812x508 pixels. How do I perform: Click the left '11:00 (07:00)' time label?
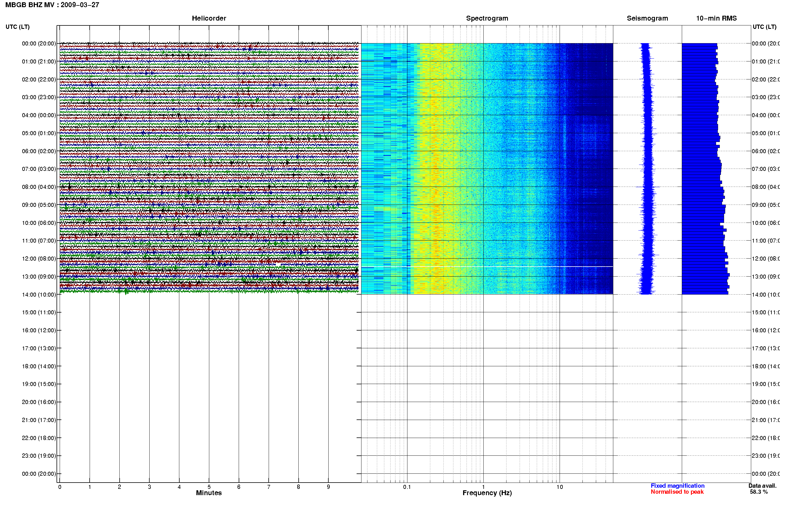click(x=39, y=241)
